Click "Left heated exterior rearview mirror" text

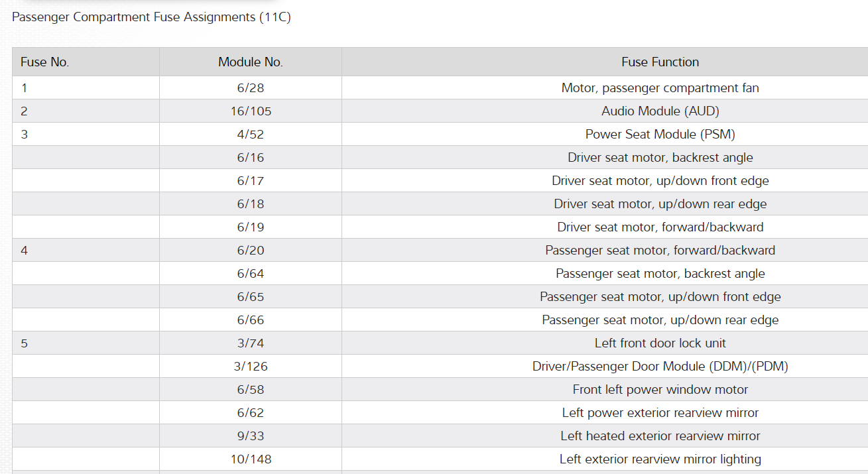[x=660, y=436]
